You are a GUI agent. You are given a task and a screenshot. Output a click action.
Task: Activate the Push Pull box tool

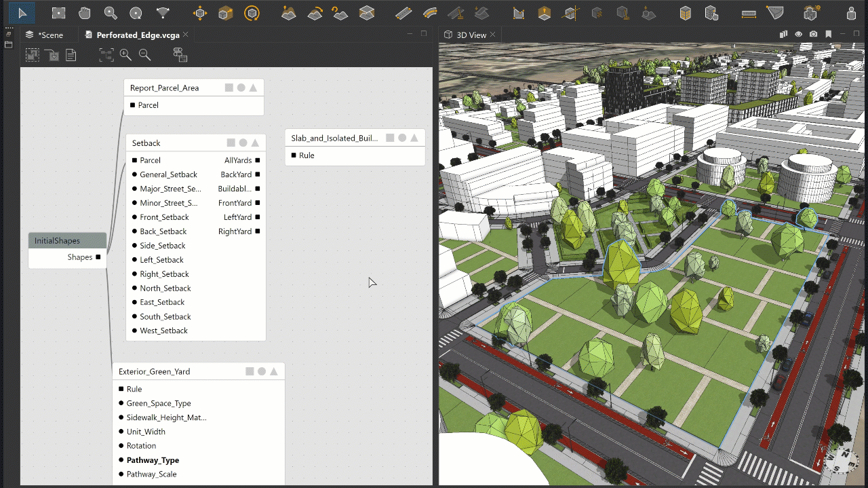point(544,13)
